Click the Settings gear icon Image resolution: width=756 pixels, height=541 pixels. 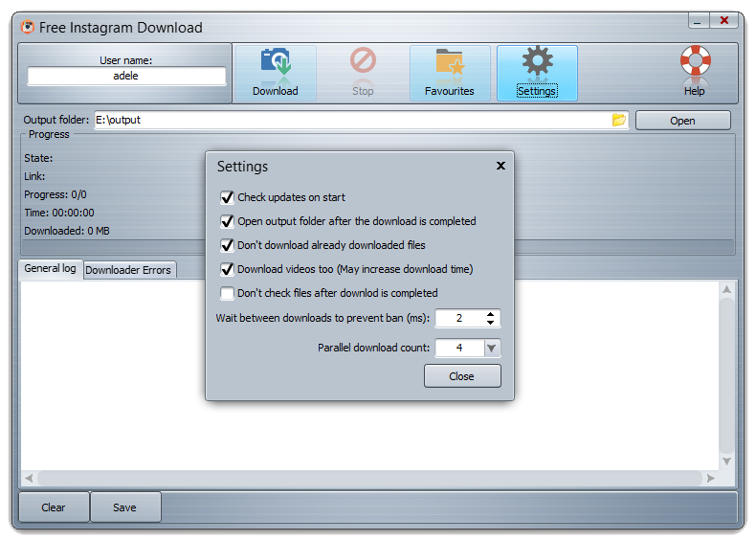tap(537, 61)
